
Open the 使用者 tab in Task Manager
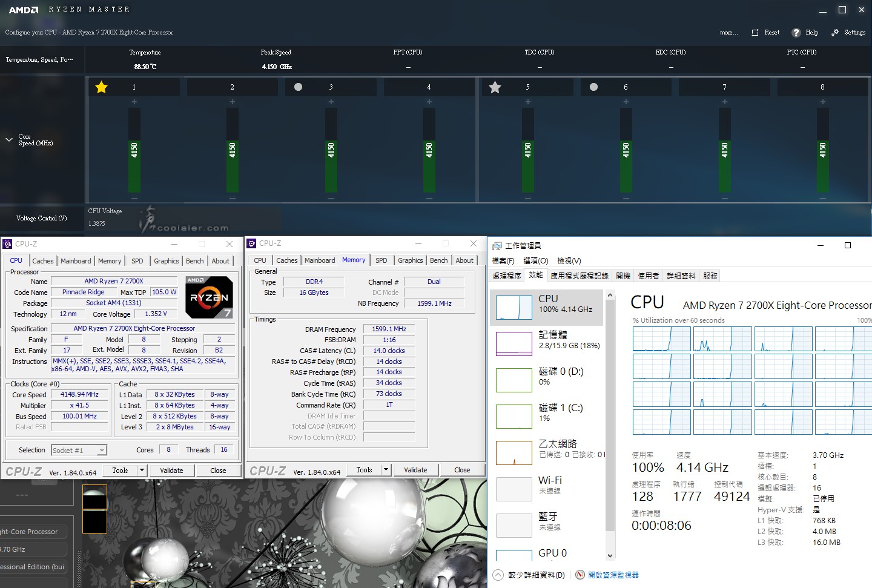(x=649, y=276)
